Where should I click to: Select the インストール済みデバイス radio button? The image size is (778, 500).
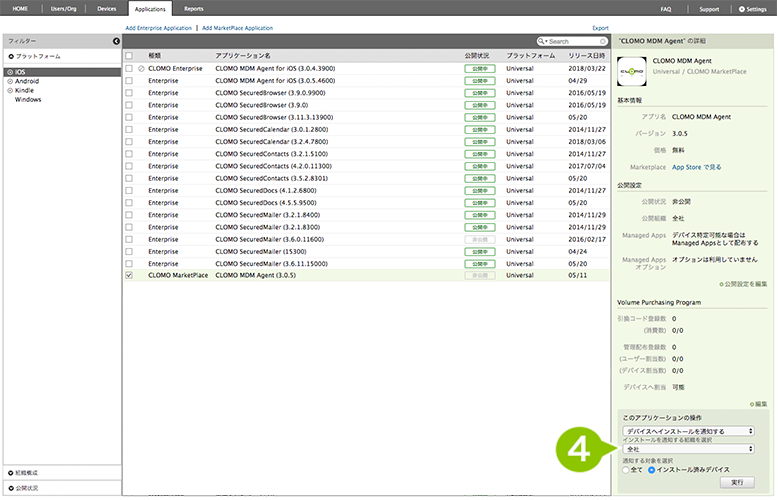point(651,470)
